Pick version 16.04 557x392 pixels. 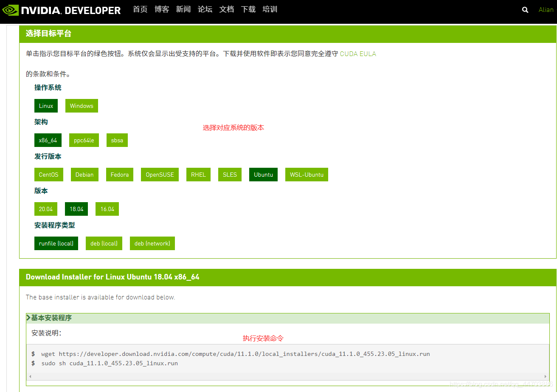[107, 209]
